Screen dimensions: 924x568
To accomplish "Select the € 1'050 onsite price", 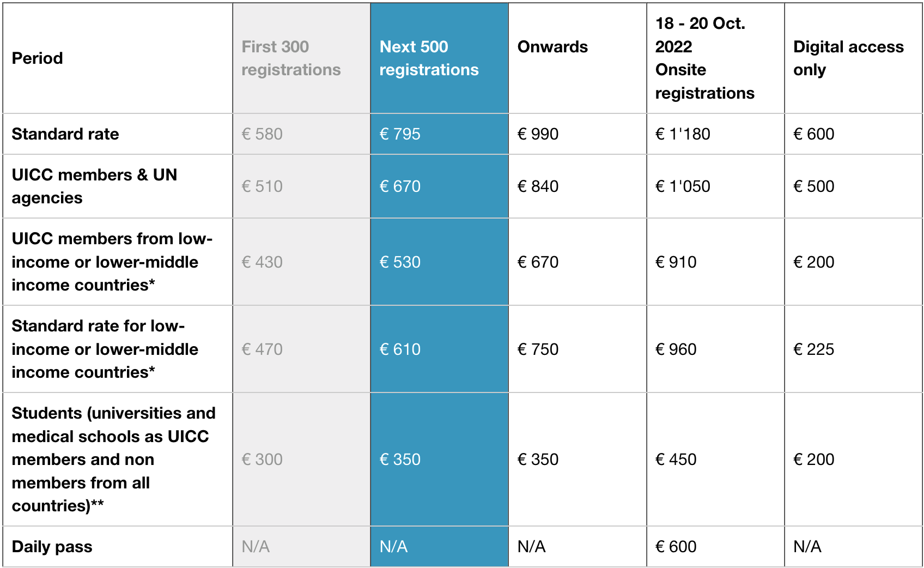I will tap(683, 186).
